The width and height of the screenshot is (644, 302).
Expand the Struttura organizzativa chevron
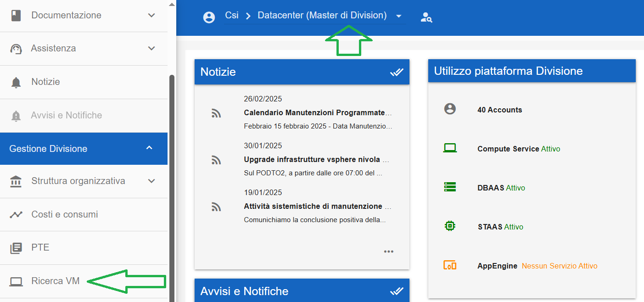click(151, 181)
